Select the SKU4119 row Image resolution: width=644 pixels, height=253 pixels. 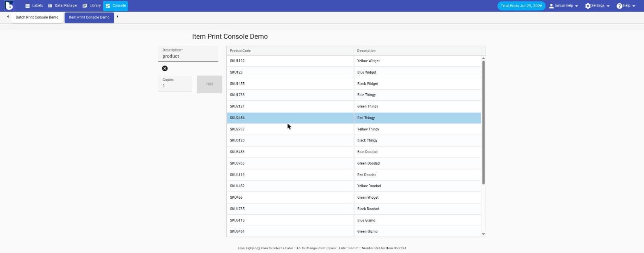(x=354, y=175)
